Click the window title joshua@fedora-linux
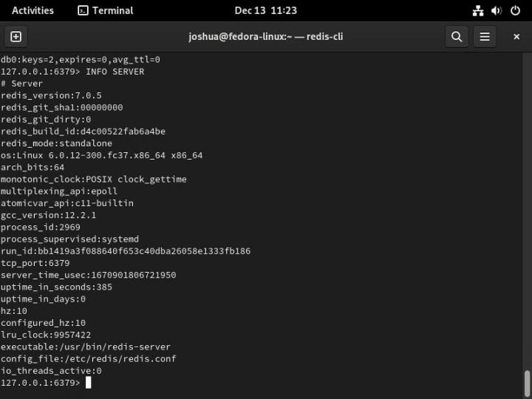Screen dimensions: 532x399 pyautogui.click(x=265, y=36)
